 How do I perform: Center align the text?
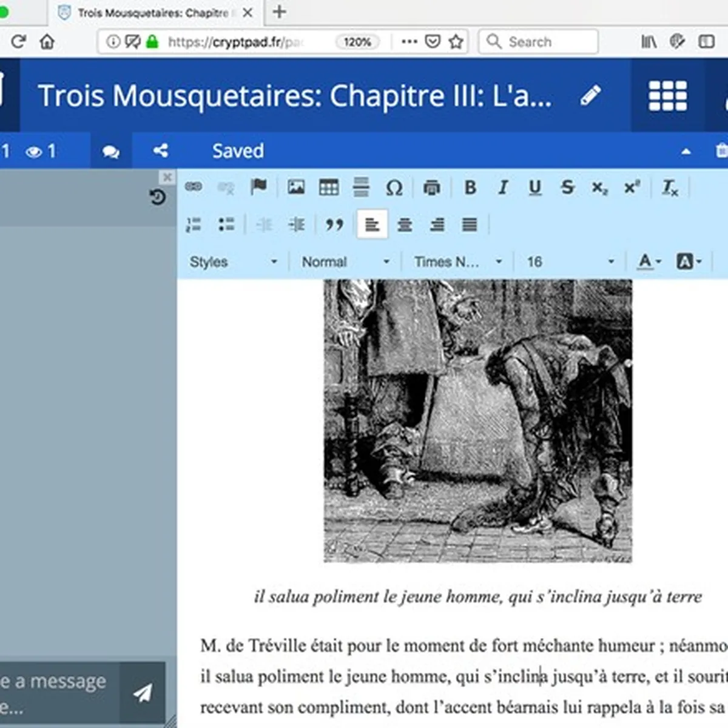[x=405, y=225]
